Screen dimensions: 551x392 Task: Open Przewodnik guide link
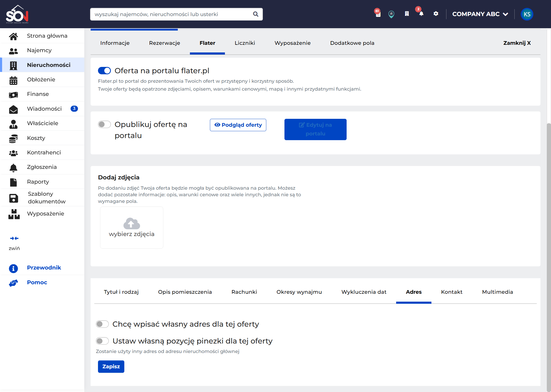pyautogui.click(x=44, y=268)
